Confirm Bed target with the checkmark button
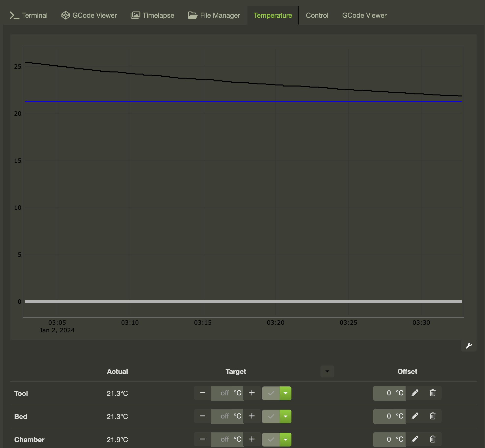The image size is (485, 448). pyautogui.click(x=271, y=416)
